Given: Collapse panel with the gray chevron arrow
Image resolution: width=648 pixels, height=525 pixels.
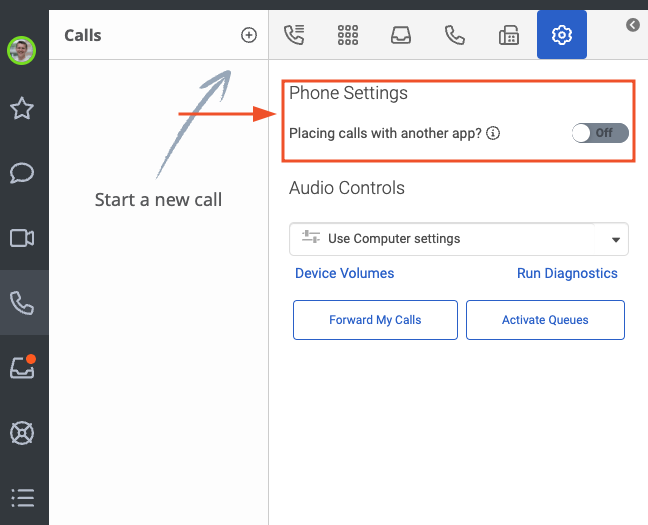Looking at the screenshot, I should (x=633, y=25).
